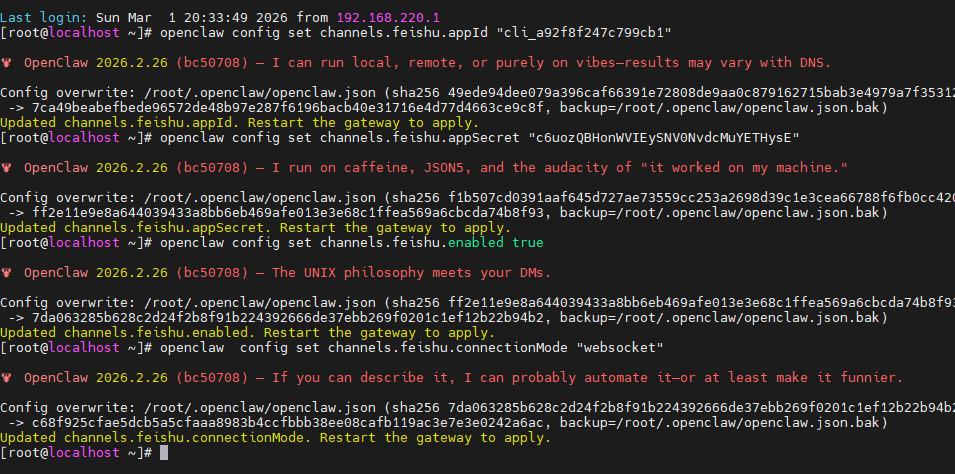Click 'Updated channels.feishu.appSecret.' status message
Image resolution: width=955 pixels, height=474 pixels.
(136, 228)
